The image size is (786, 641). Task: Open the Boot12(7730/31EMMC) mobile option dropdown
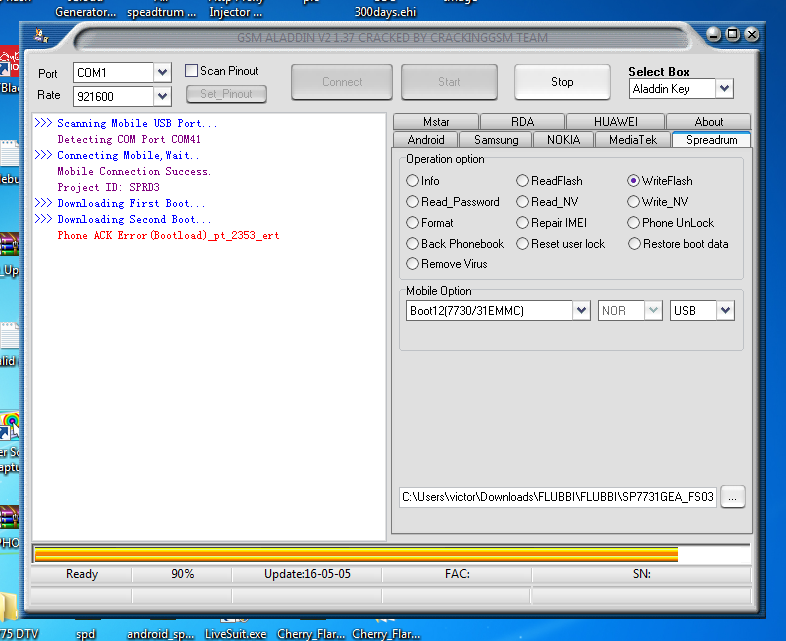pos(581,311)
